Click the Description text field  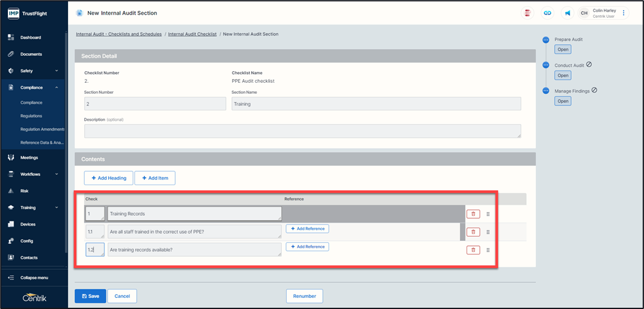click(303, 131)
